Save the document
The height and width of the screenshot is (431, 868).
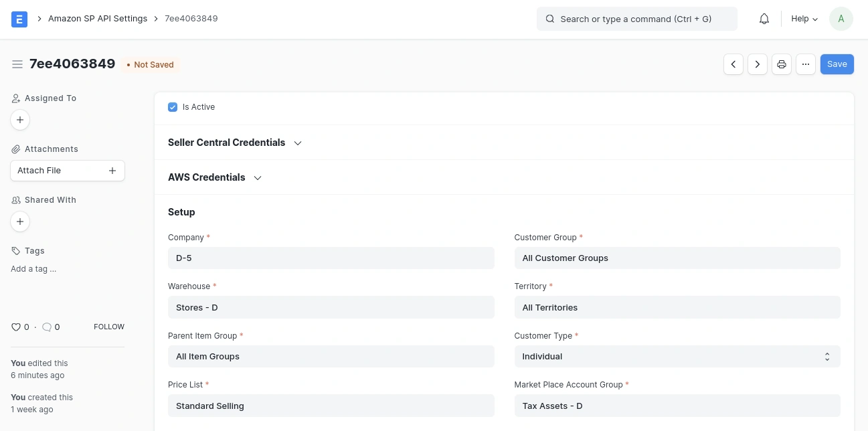click(837, 64)
